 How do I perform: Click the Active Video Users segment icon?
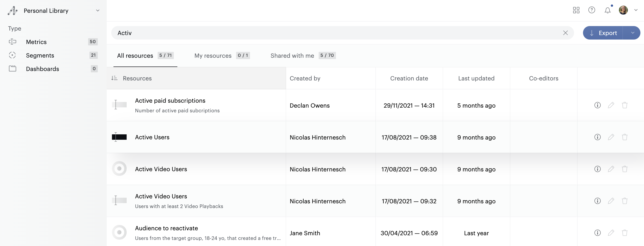pyautogui.click(x=119, y=168)
